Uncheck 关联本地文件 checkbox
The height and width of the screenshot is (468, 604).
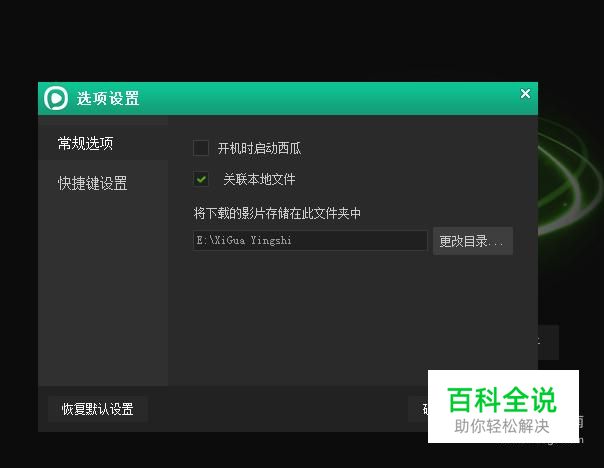coord(201,179)
